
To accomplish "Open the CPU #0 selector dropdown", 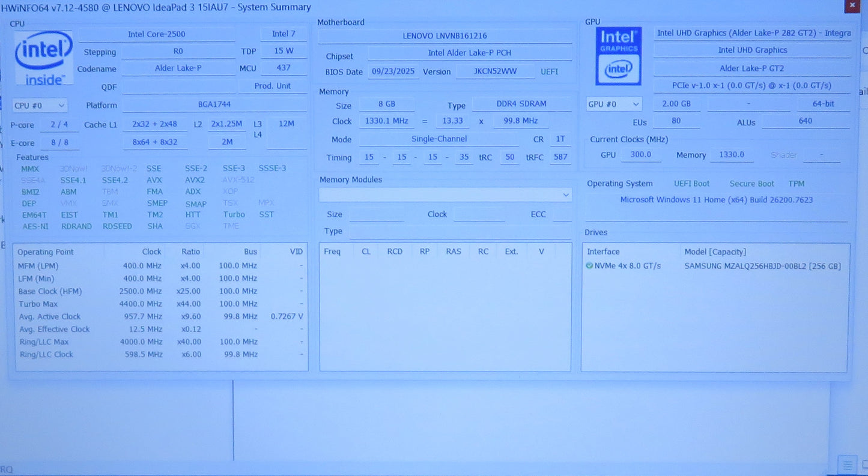I will [x=40, y=106].
